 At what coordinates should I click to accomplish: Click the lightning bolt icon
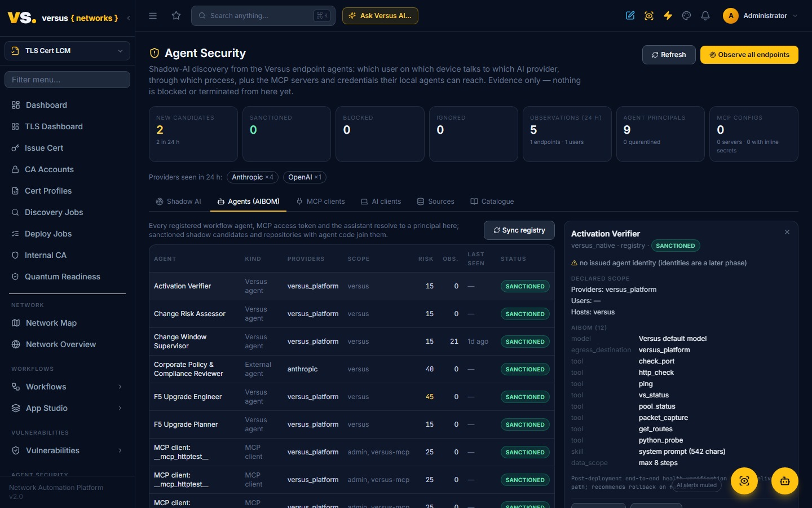(x=668, y=16)
